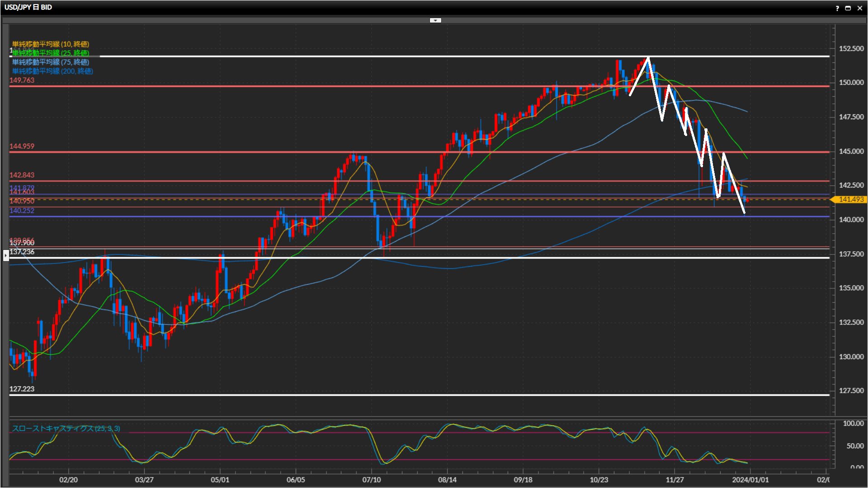Click the USD/JPY 日 BID title
This screenshot has width=868, height=488.
point(28,7)
